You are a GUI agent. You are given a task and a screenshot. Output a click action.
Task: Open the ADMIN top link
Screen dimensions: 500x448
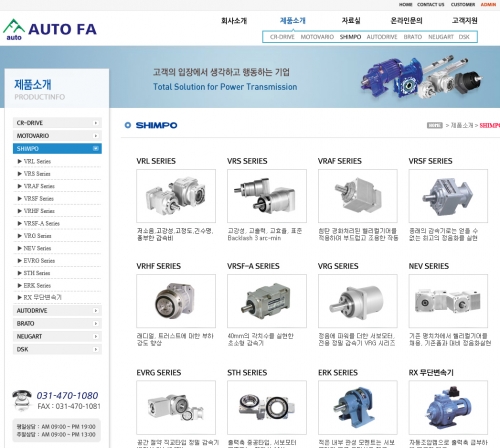coord(488,4)
